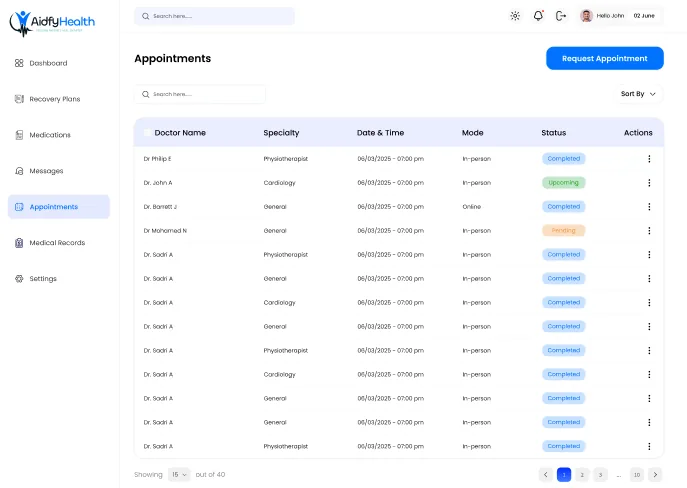Click the Upcoming status badge

coord(563,183)
